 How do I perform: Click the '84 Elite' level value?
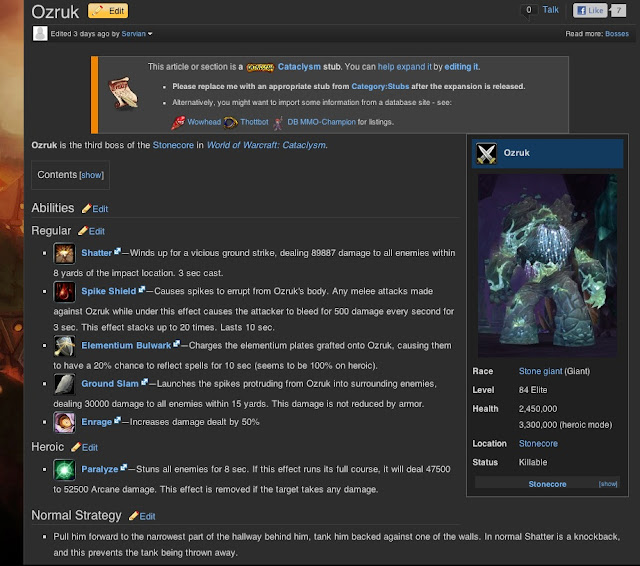pos(533,390)
